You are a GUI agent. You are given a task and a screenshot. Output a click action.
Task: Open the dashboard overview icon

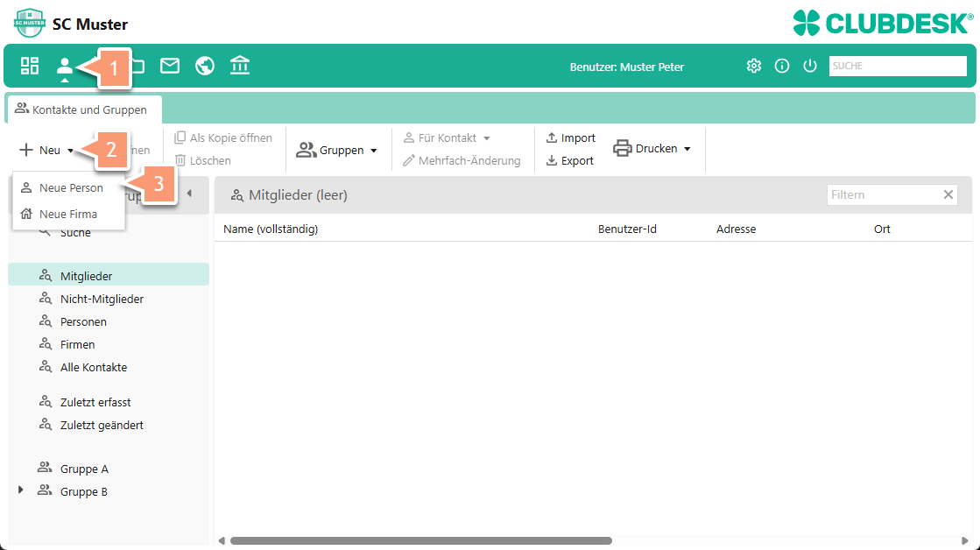(30, 66)
